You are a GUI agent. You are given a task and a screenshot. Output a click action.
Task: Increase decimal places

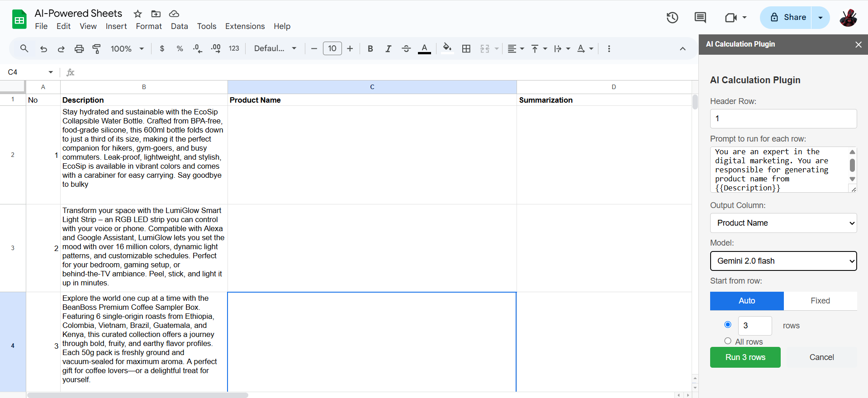click(x=216, y=49)
